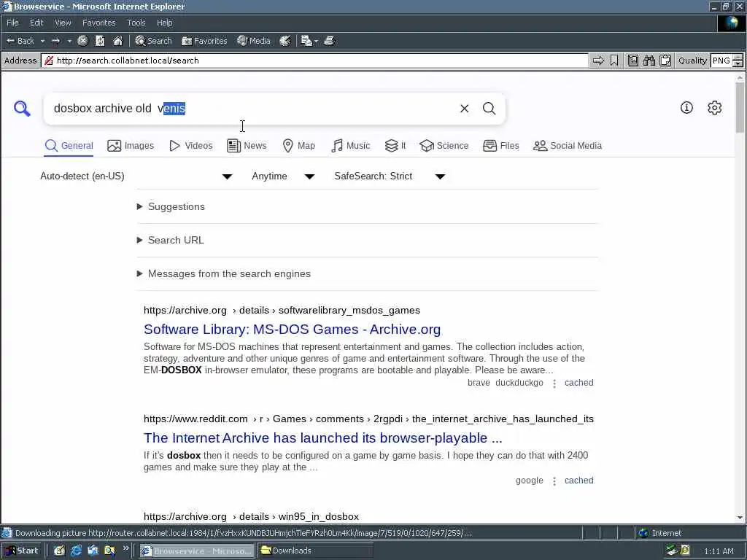Expand Messages from the search engines
The image size is (747, 560).
point(224,274)
